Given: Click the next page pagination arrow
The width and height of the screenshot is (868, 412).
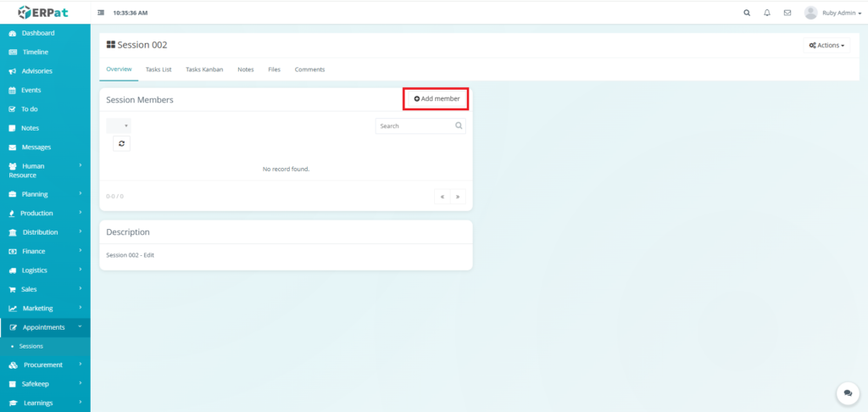Looking at the screenshot, I should (458, 197).
